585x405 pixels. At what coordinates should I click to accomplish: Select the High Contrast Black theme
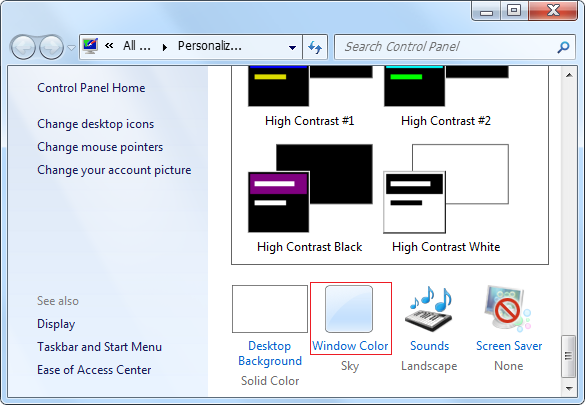tap(310, 199)
